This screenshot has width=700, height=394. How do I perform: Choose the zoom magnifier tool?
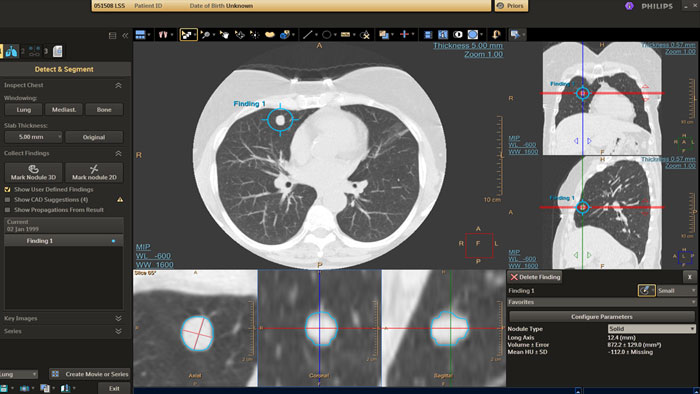(x=205, y=34)
